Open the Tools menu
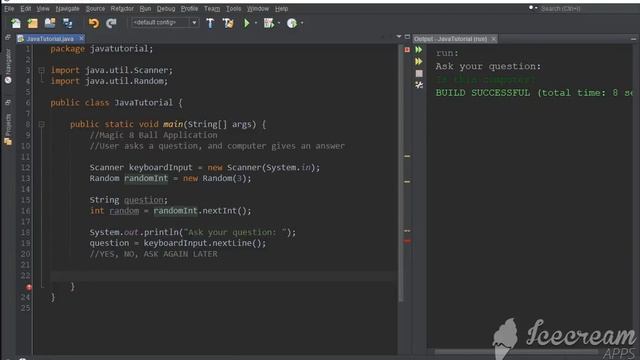This screenshot has width=640, height=360. 233,9
